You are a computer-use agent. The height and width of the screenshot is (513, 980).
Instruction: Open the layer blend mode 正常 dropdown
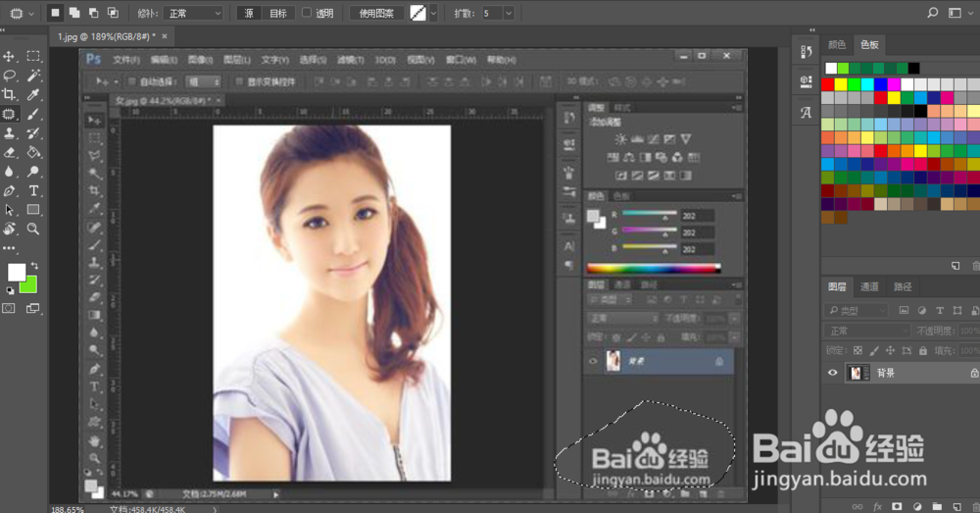[x=867, y=331]
